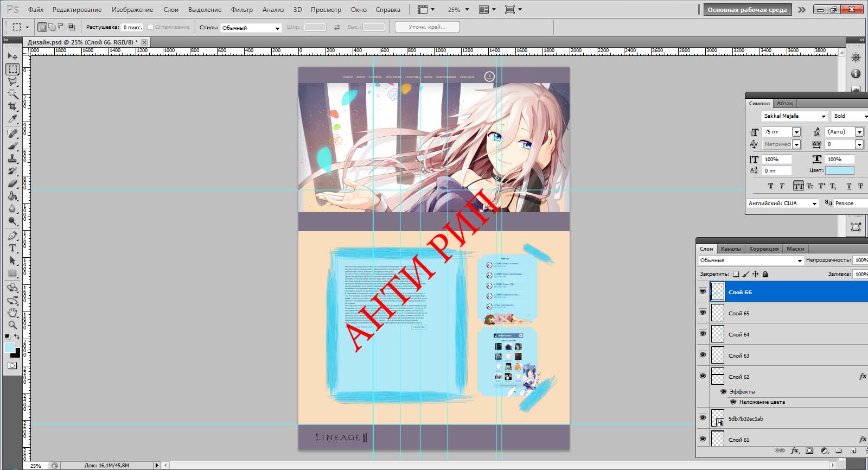The width and height of the screenshot is (868, 470).
Task: Open the font size 75 пт dropdown
Action: coord(796,132)
